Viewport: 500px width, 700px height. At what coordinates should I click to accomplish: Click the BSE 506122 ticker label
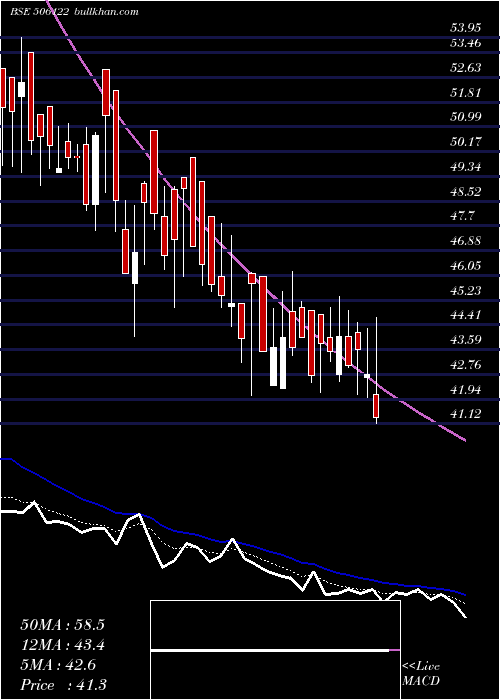coord(39,12)
